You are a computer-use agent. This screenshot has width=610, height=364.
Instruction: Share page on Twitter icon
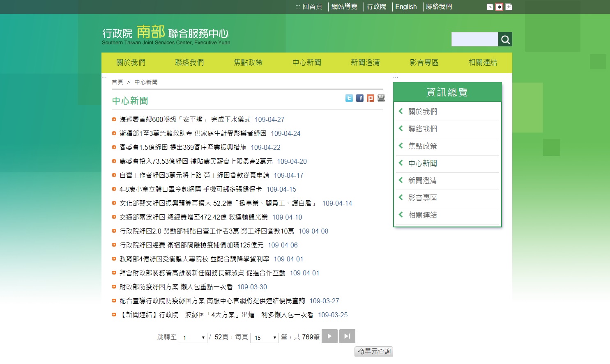(x=349, y=98)
